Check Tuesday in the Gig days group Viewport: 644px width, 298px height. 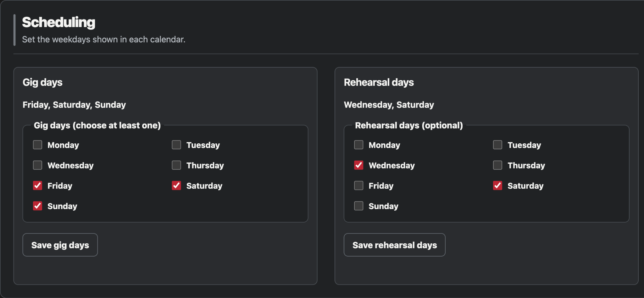(x=176, y=145)
